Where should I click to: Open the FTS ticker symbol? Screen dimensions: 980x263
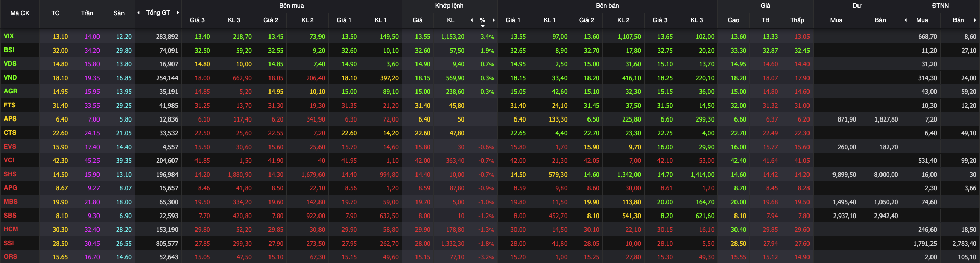tap(9, 105)
